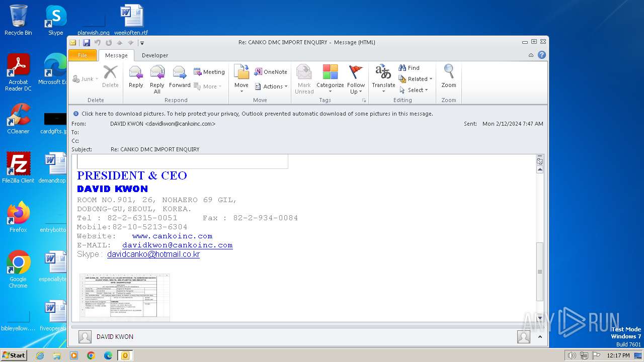Image resolution: width=644 pixels, height=362 pixels.
Task: Select the Firefox desktop icon
Action: tap(18, 217)
